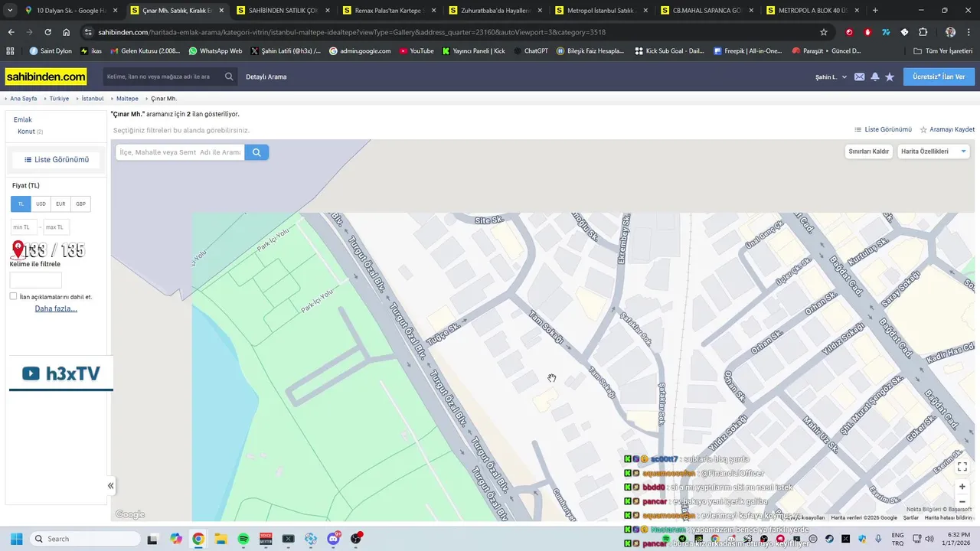The image size is (980, 551).
Task: Click İstanbul breadcrumb
Action: pyautogui.click(x=93, y=99)
